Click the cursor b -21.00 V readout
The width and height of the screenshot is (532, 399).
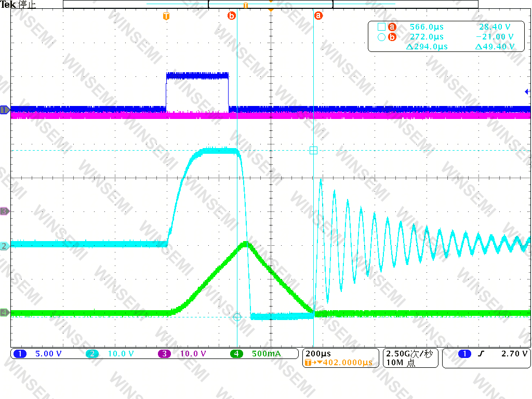coord(495,37)
